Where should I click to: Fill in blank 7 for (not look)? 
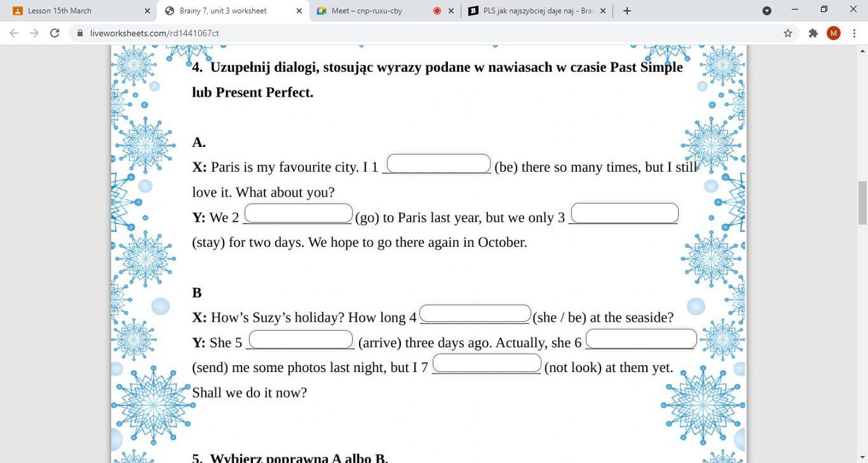487,363
